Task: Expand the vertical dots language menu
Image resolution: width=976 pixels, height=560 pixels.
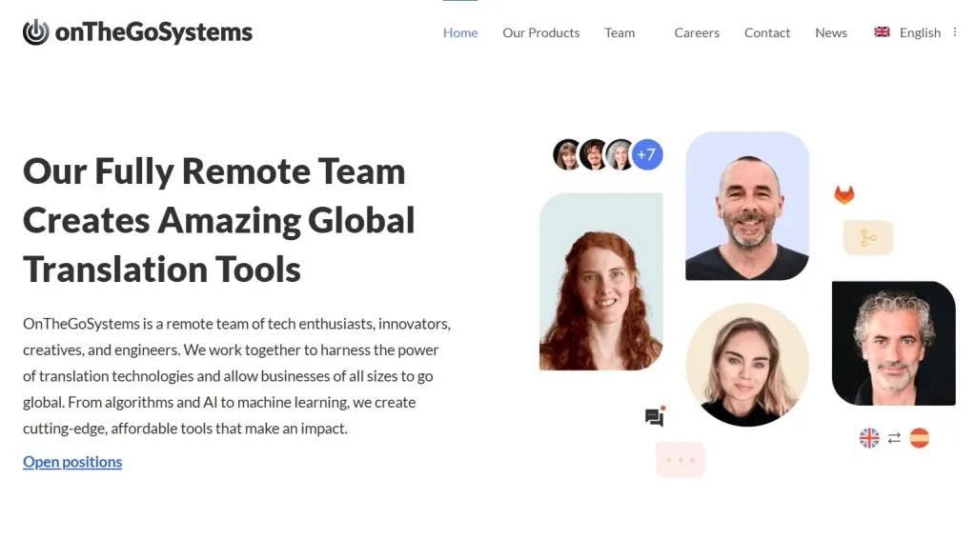Action: pos(955,31)
